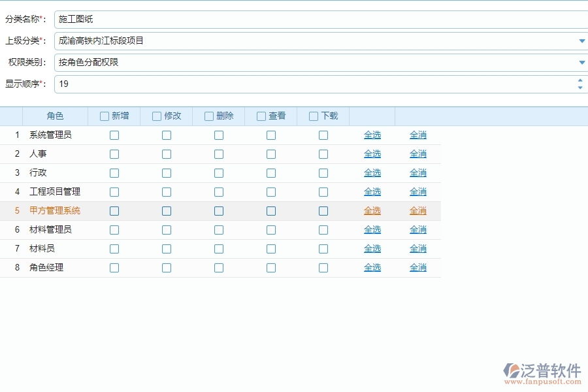Click 全消 link for 甲方管理系统 row
Screen dimensions: 588x392
[418, 210]
